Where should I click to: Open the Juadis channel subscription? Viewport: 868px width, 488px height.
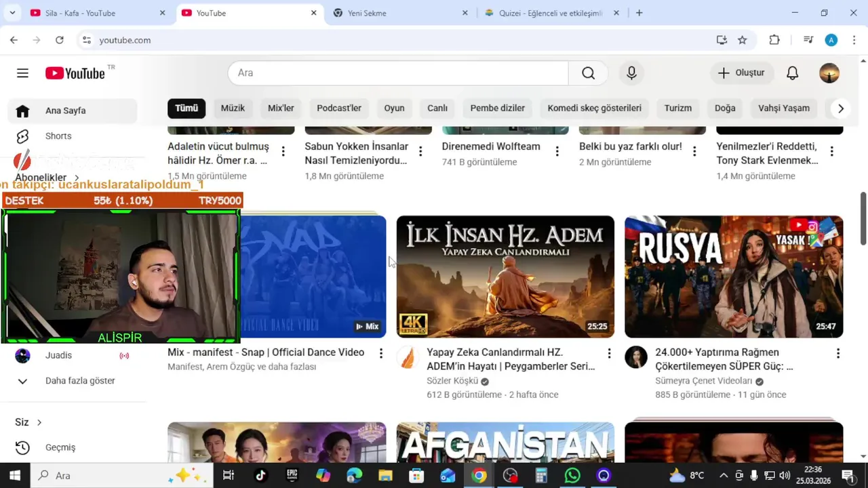tap(73, 355)
